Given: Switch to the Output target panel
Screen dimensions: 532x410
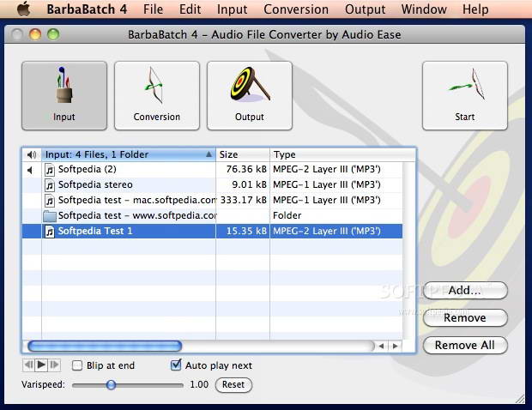Looking at the screenshot, I should [x=250, y=95].
